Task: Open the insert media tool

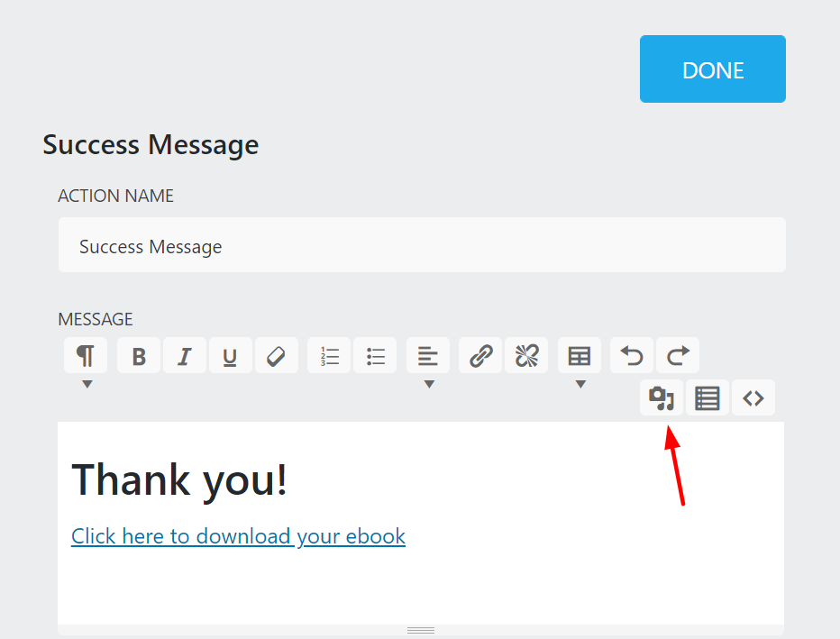Action: (662, 397)
